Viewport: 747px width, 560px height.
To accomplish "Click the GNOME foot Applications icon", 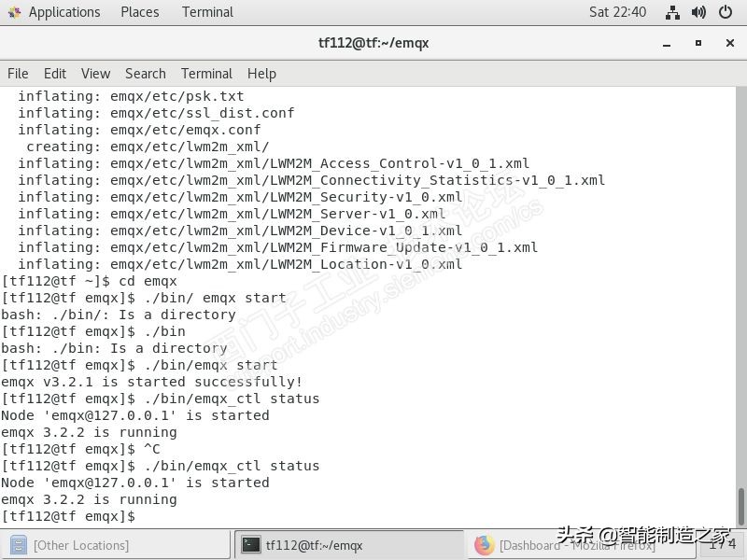I will click(15, 12).
